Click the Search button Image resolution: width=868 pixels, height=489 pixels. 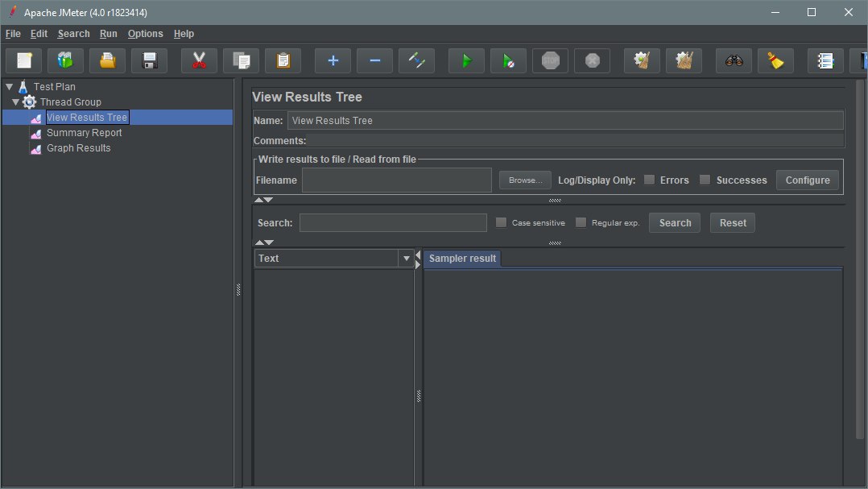(x=675, y=222)
